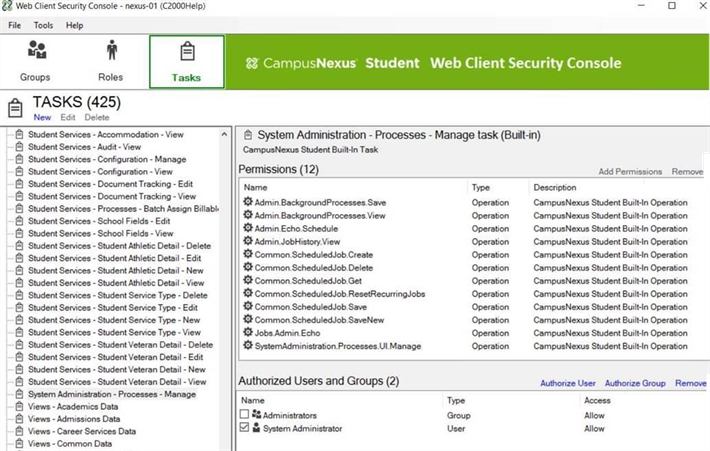Click gear icon for Admin.Echo.Schedule
710x451 pixels.
(248, 228)
